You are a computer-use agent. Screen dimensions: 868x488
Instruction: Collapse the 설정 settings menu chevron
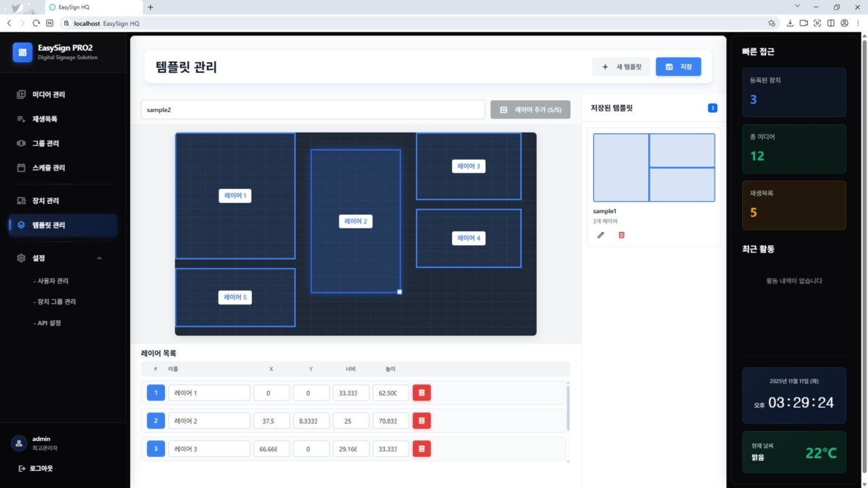[99, 258]
